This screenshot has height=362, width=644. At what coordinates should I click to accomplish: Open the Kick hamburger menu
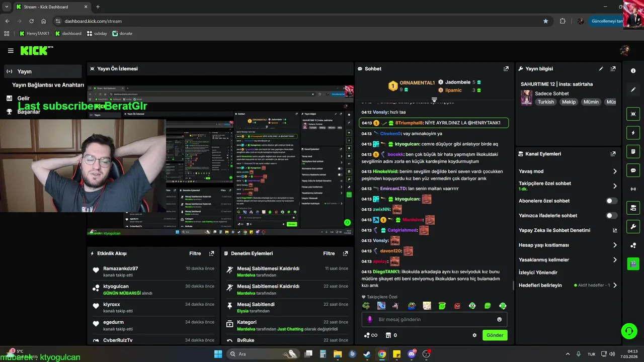[11, 51]
